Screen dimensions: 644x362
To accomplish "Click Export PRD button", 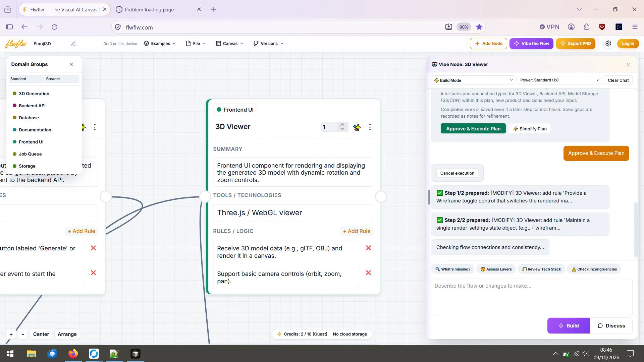I will pos(576,44).
